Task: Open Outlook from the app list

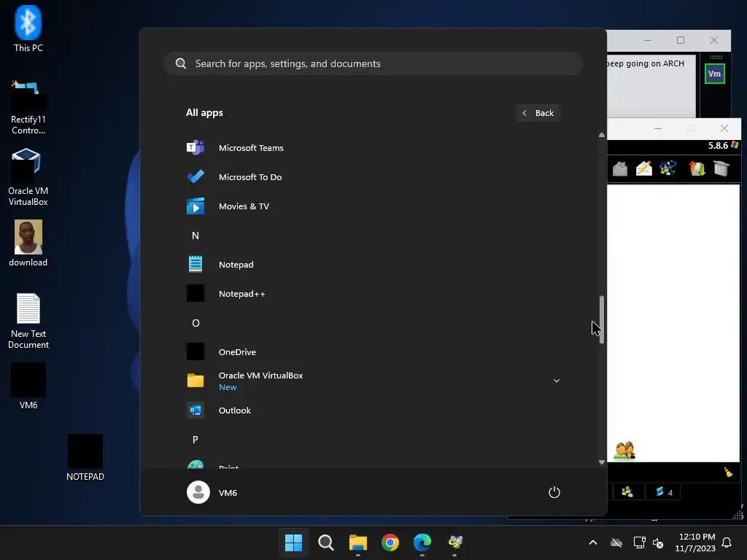Action: coord(373,411)
